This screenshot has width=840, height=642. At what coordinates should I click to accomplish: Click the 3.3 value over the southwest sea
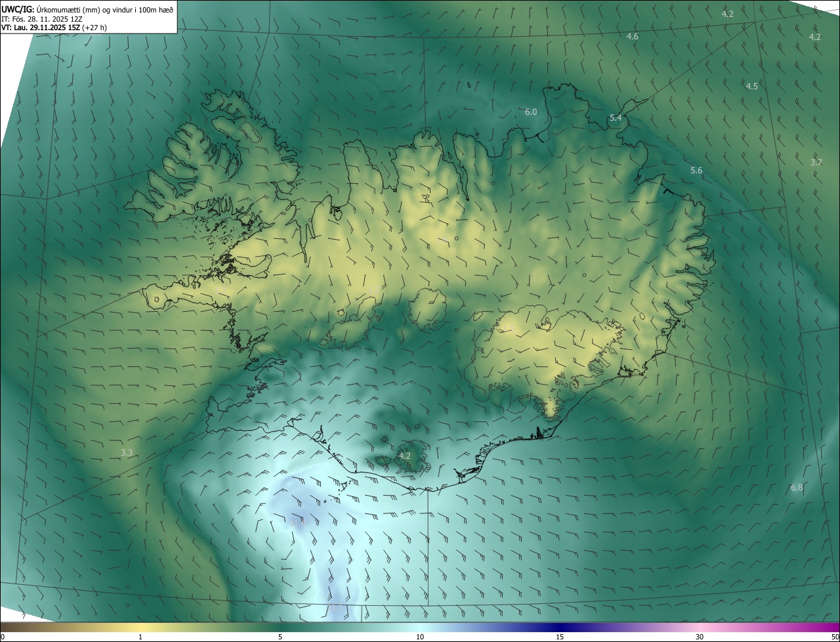tap(127, 453)
